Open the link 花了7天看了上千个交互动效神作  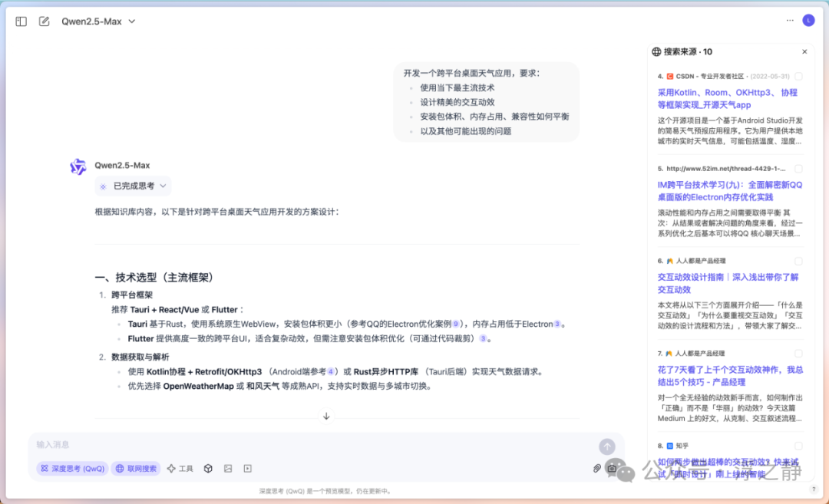pos(730,376)
